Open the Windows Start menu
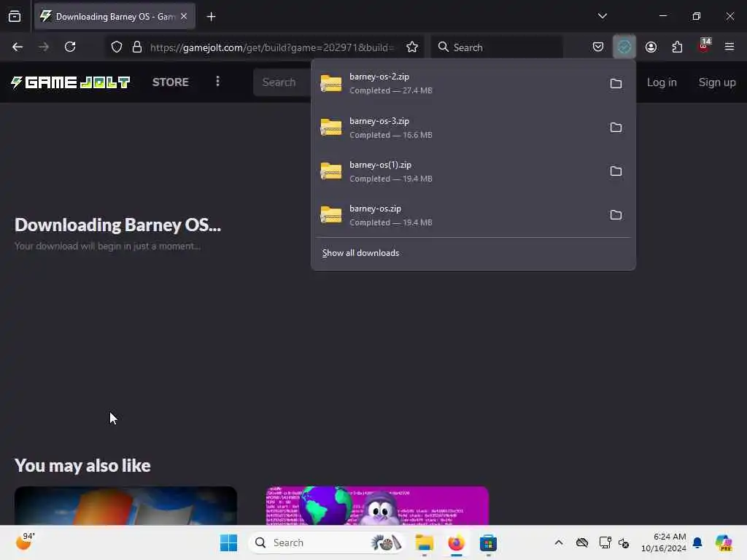This screenshot has height=560, width=747. pos(228,542)
